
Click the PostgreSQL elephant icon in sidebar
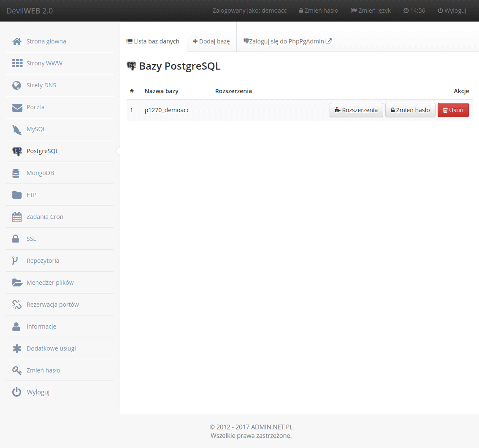click(17, 151)
